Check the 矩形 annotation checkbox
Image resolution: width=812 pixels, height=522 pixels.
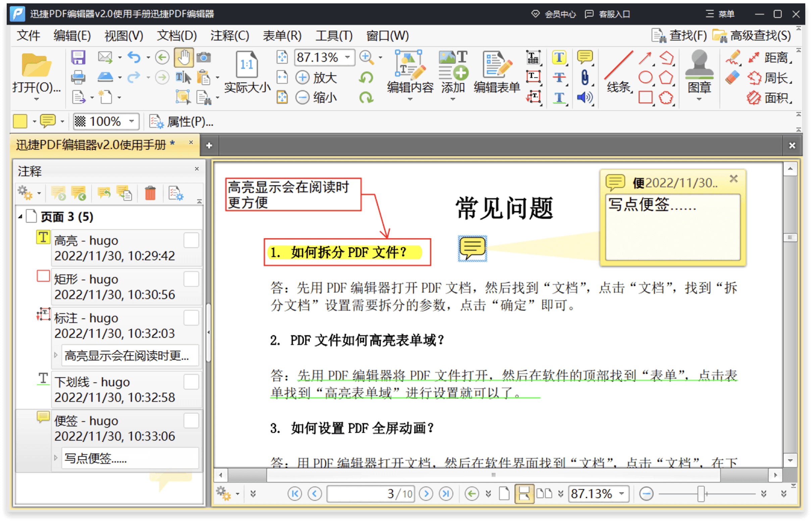(x=191, y=279)
